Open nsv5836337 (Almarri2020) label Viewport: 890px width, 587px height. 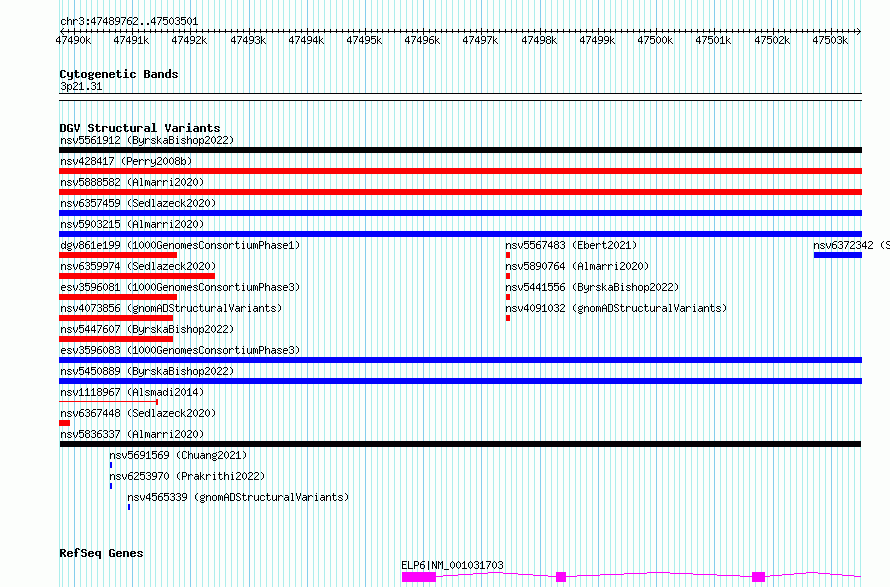point(132,434)
